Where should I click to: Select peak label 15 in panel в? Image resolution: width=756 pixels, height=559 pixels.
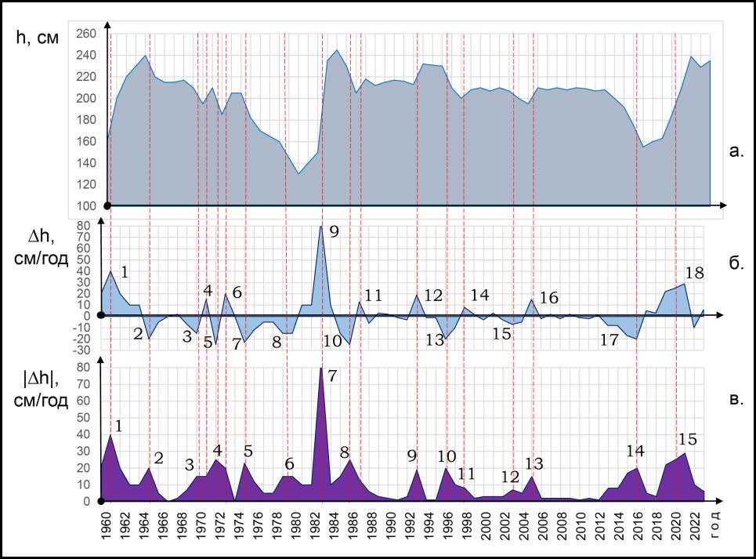688,439
